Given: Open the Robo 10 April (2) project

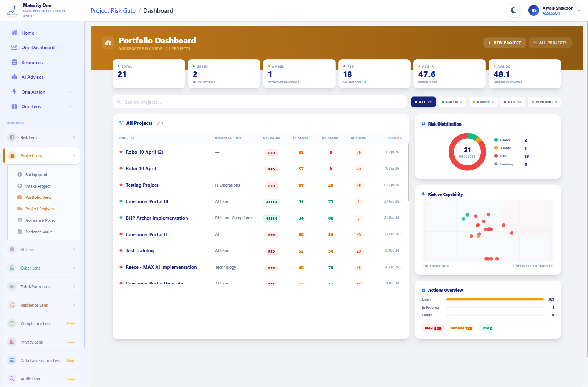Looking at the screenshot, I should [x=144, y=152].
